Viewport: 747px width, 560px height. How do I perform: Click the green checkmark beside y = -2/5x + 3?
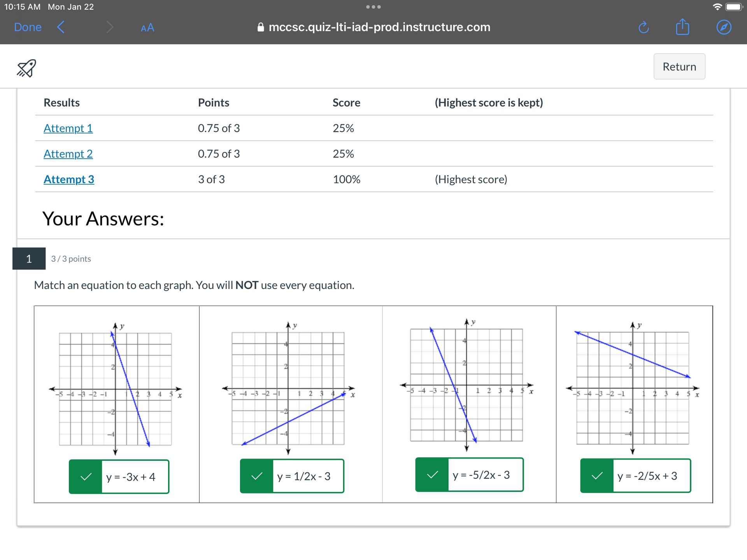tap(597, 476)
